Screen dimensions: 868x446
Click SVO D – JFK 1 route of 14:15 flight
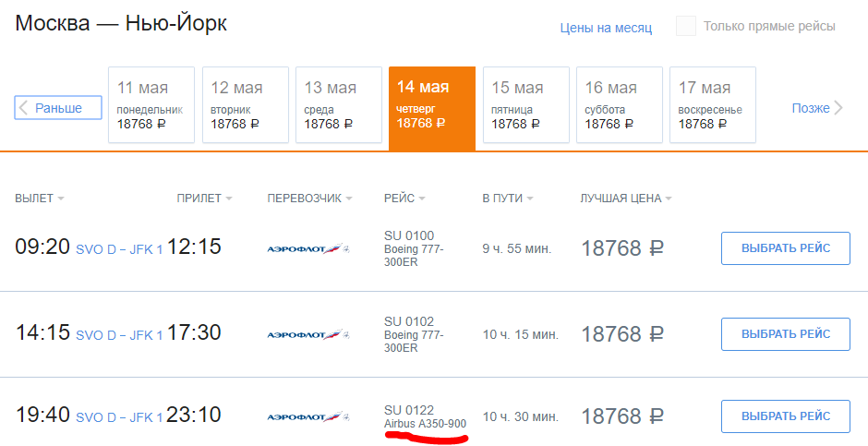[119, 335]
